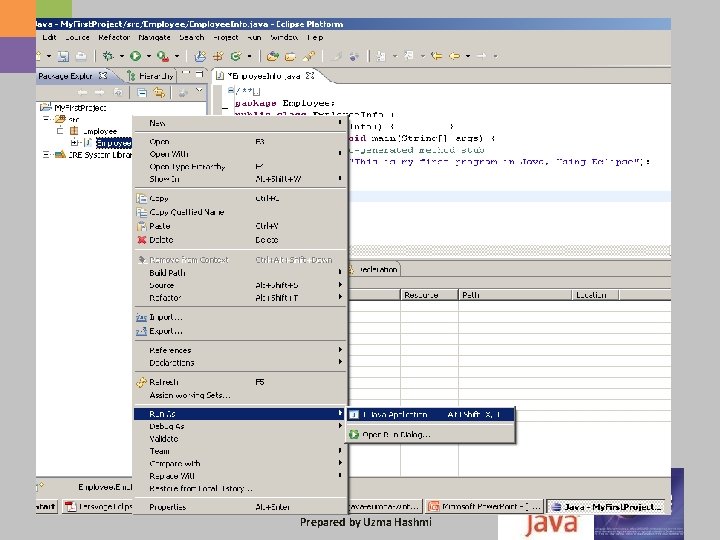Click the Search pencil toolbar icon
720x540 pixels.
[x=309, y=56]
